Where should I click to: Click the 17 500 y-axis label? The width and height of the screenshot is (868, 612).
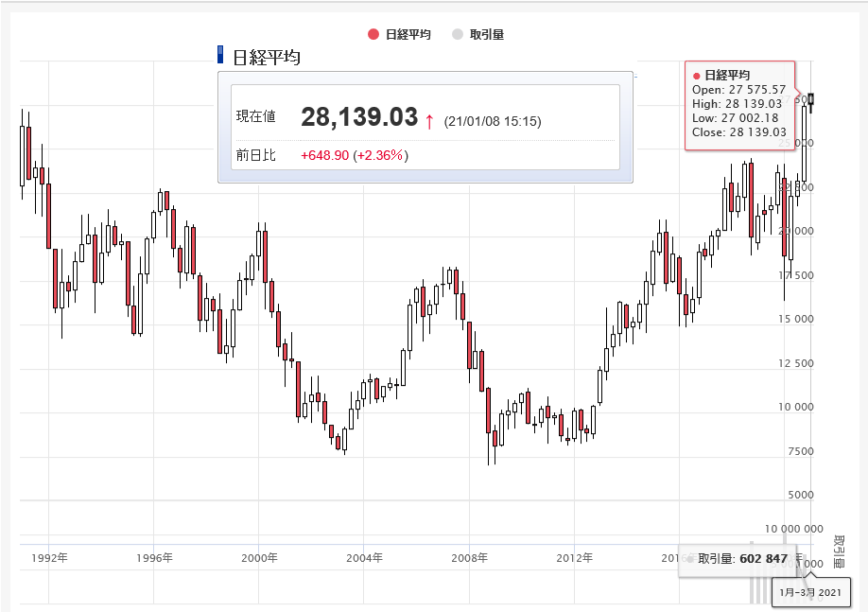point(796,275)
